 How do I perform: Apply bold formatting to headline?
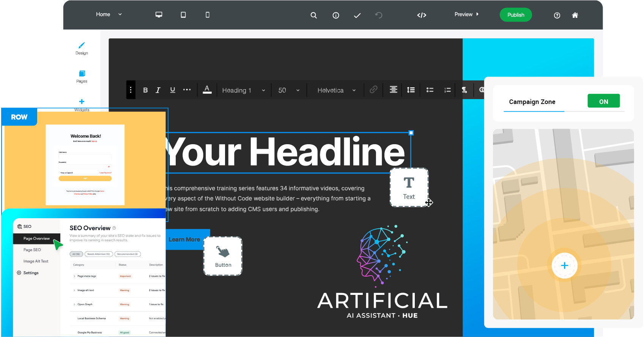point(145,90)
